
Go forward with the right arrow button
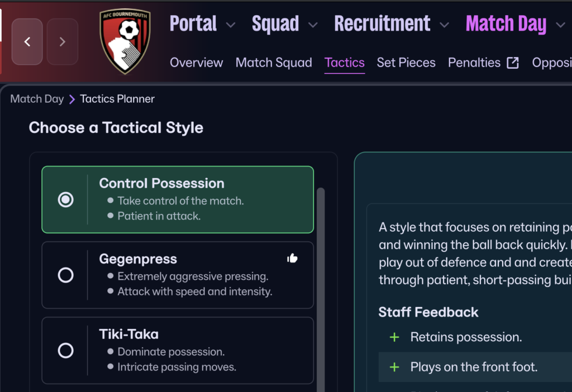[62, 42]
